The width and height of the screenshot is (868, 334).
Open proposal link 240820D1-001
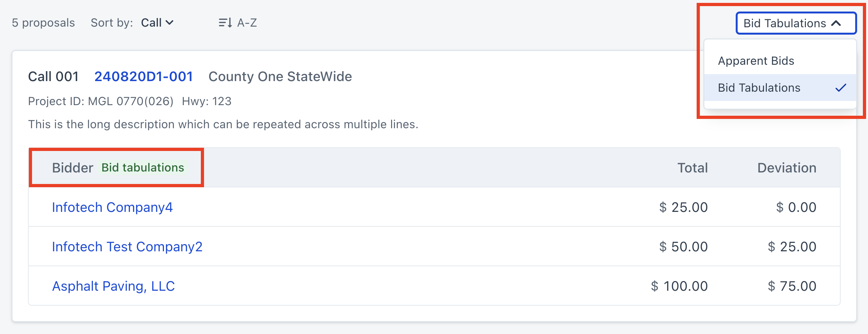(x=143, y=77)
